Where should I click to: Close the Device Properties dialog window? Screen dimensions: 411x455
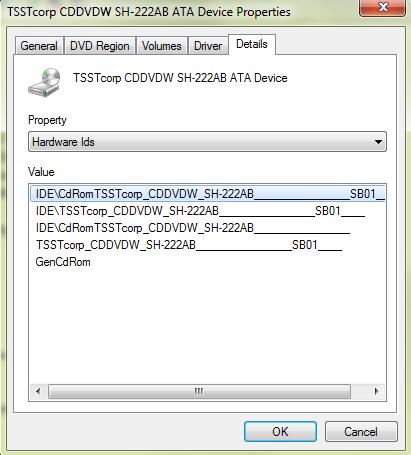(x=383, y=7)
